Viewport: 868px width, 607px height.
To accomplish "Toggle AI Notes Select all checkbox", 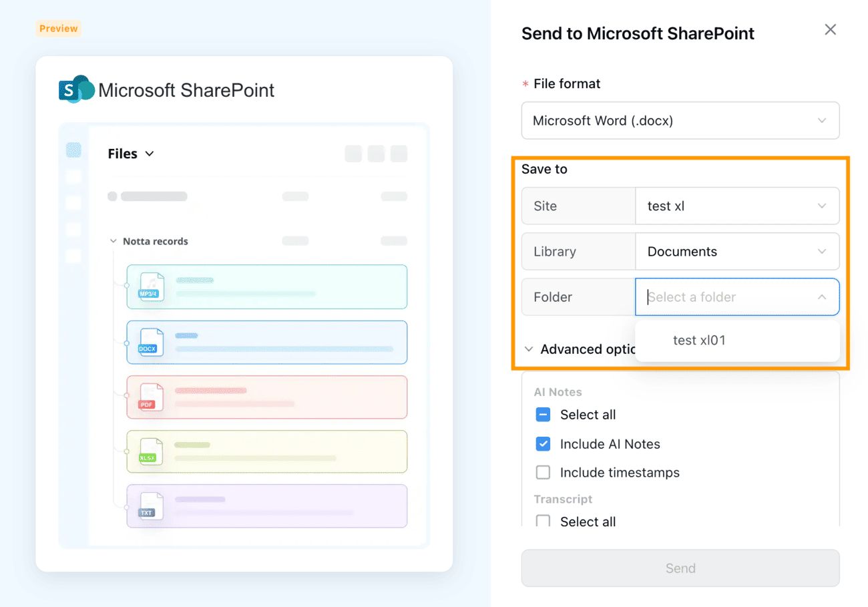I will 543,415.
